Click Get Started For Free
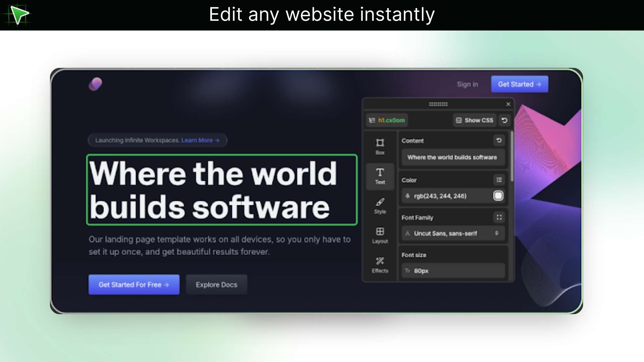This screenshot has height=362, width=644. (x=133, y=284)
